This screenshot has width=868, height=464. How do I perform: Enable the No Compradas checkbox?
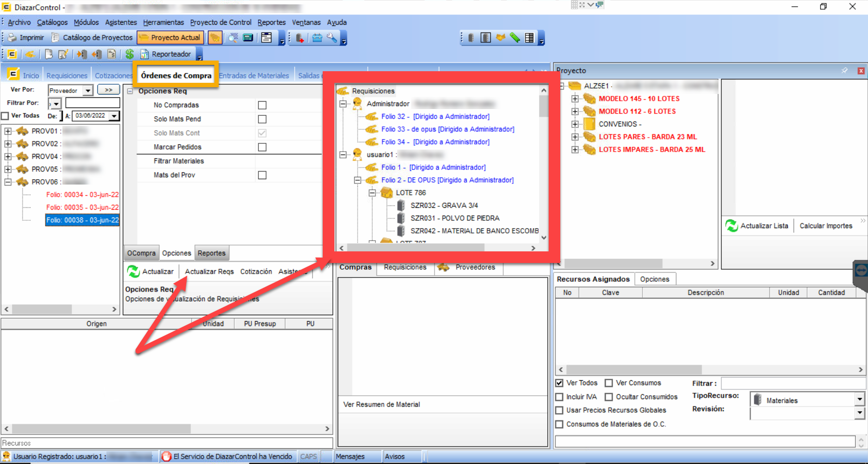(x=262, y=105)
